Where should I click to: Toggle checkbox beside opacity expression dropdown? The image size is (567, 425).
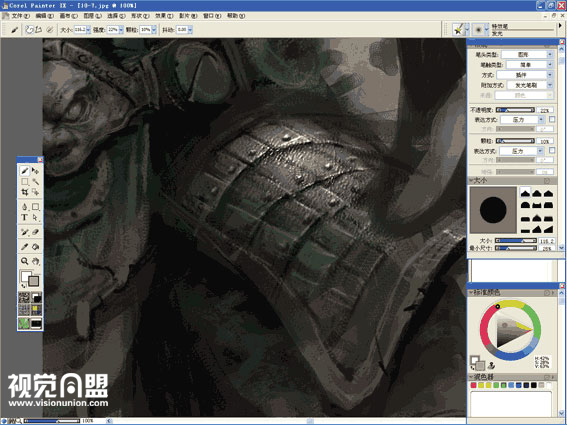(x=552, y=119)
